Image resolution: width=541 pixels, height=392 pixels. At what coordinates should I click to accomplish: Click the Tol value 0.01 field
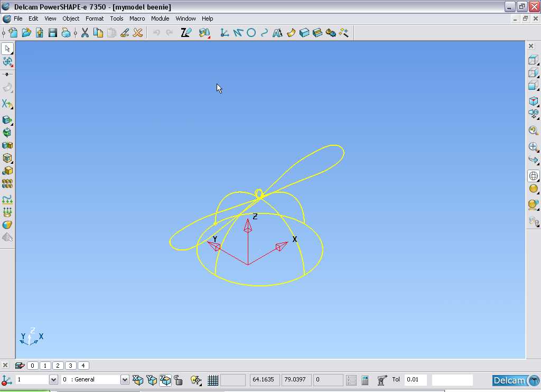coord(416,379)
